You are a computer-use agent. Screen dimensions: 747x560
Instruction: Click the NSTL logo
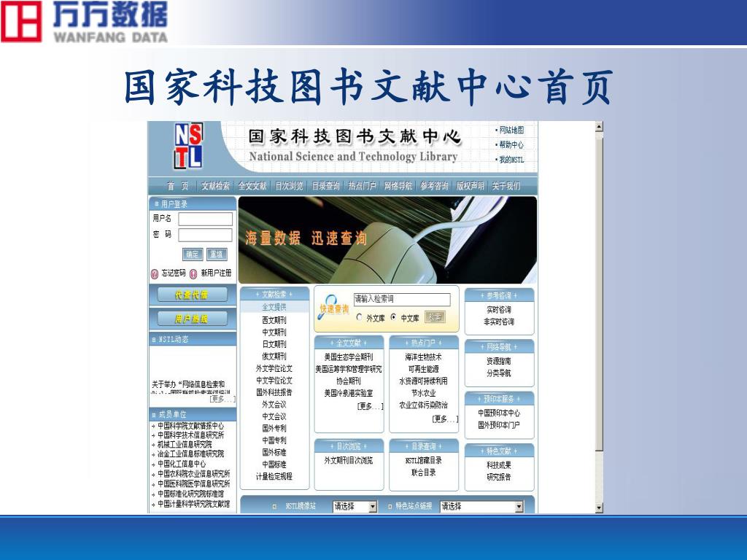(x=188, y=146)
